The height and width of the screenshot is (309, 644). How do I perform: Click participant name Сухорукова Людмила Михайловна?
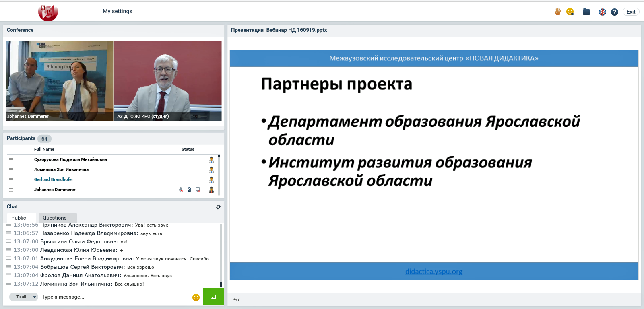(x=70, y=159)
